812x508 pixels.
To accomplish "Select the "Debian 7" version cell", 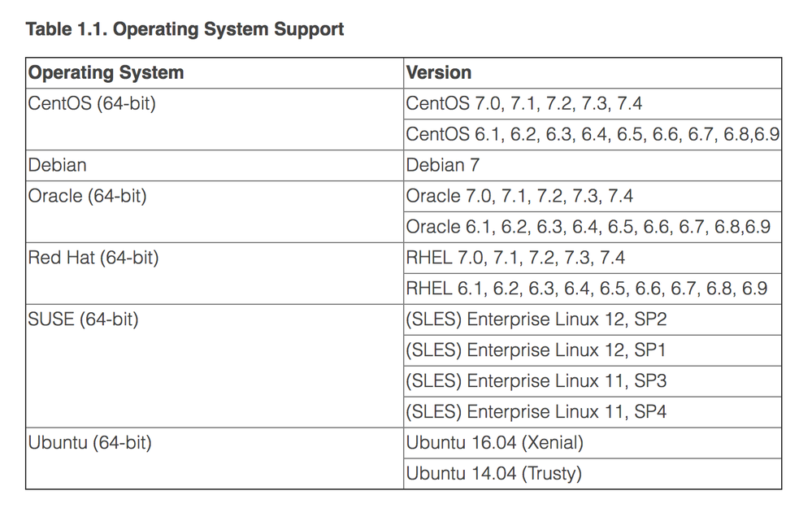I will pyautogui.click(x=443, y=165).
